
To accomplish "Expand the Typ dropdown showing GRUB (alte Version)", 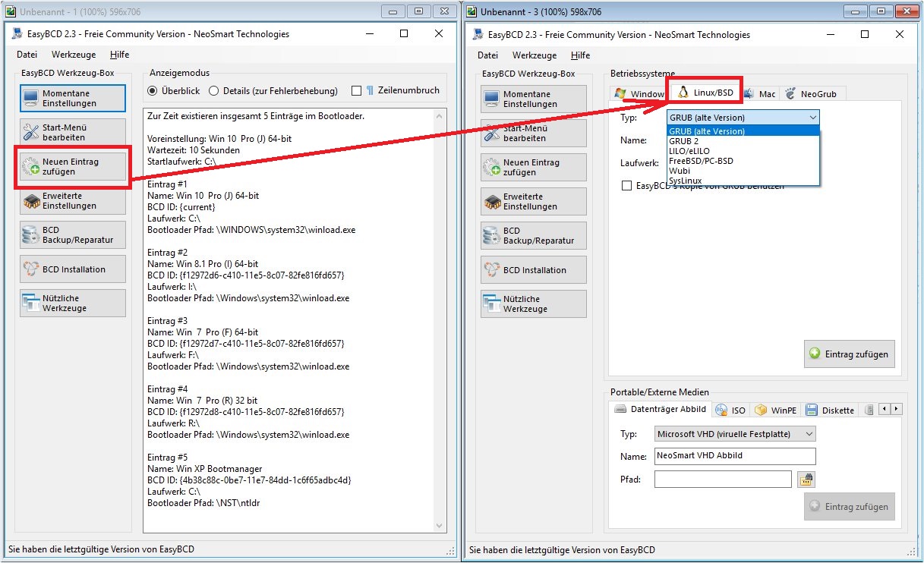I will coord(743,117).
